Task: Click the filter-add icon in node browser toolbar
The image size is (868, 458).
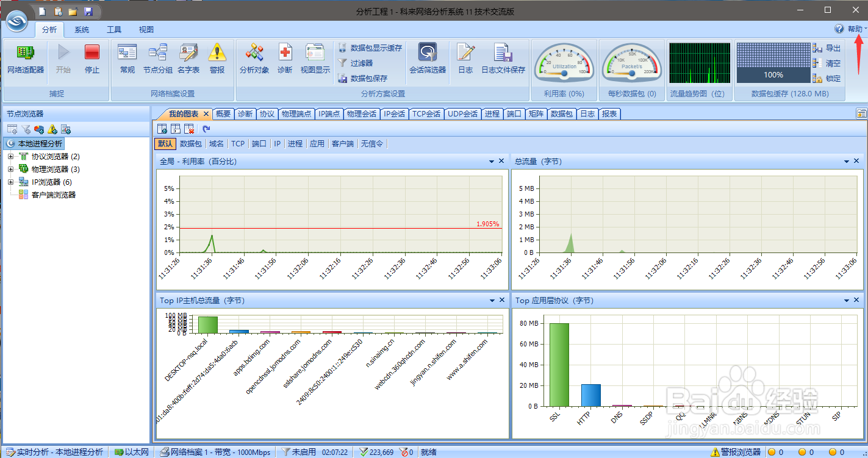Action: point(26,129)
